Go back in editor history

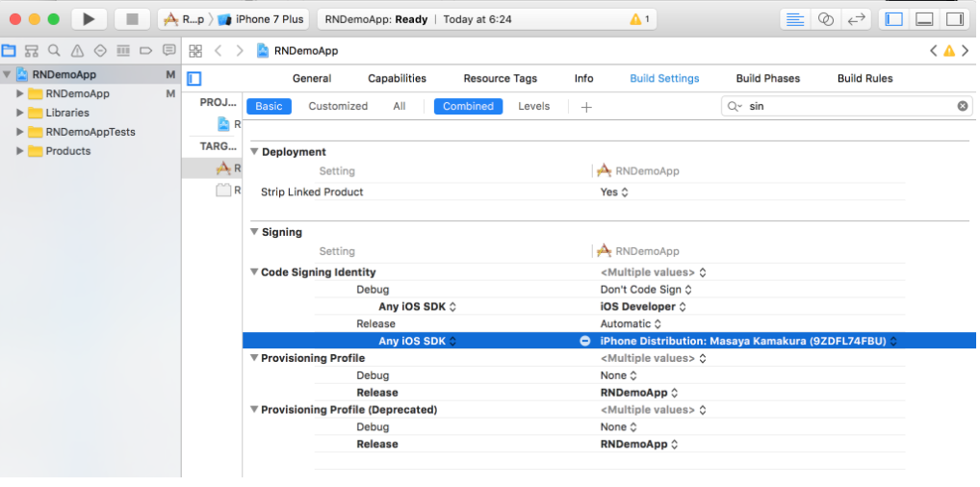[219, 51]
